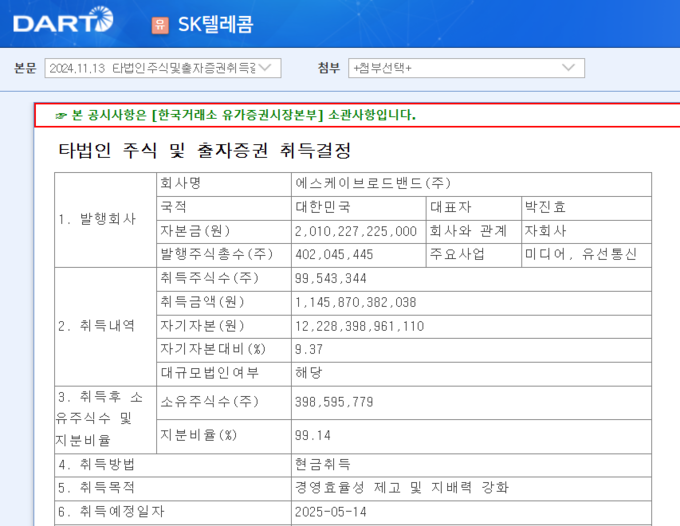This screenshot has height=526, width=680.
Task: Click the label 발행주식총수(주)
Action: point(217,254)
